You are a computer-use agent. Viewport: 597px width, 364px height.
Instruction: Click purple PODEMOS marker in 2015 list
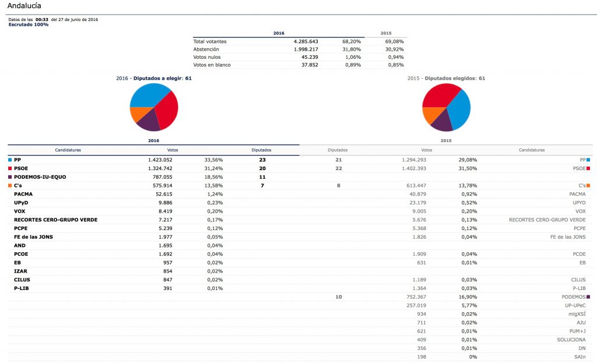click(x=588, y=296)
